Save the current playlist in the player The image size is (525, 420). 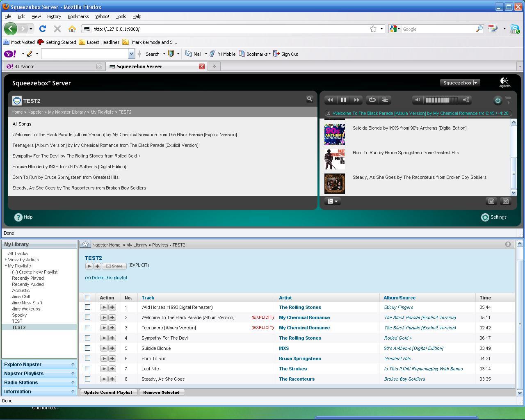[x=491, y=201]
